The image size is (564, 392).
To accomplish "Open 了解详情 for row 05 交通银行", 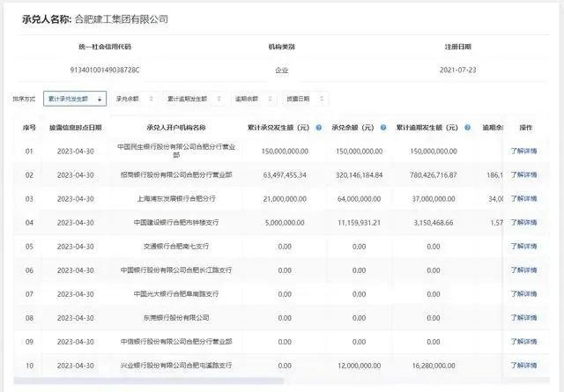I will click(x=523, y=247).
